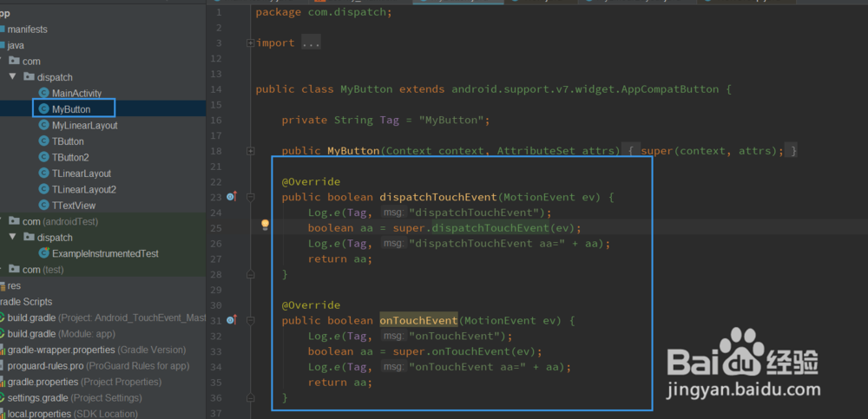
Task: Select the MyButton class in the project tree
Action: [71, 109]
